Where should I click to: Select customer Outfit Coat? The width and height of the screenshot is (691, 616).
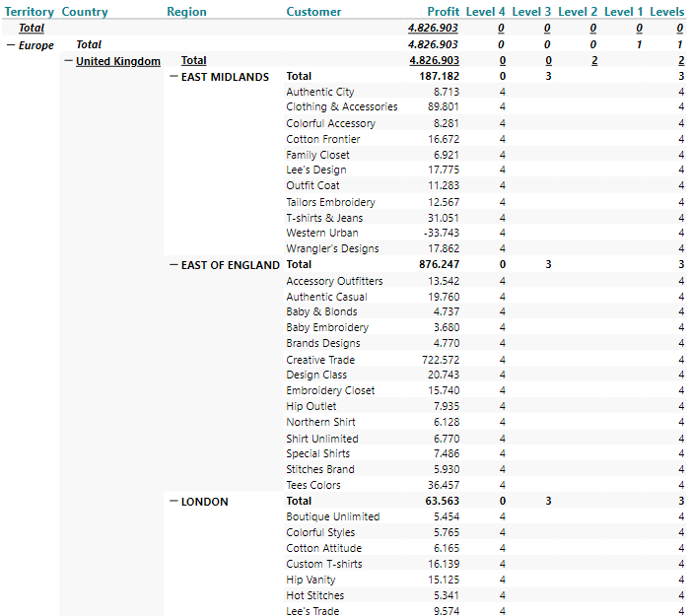click(x=312, y=185)
